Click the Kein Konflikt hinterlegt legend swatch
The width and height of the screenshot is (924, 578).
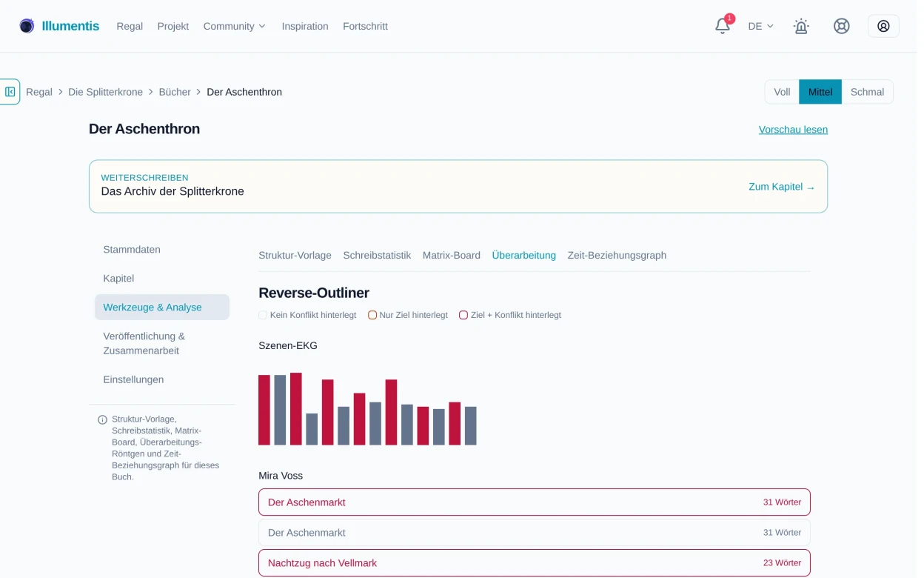[263, 315]
